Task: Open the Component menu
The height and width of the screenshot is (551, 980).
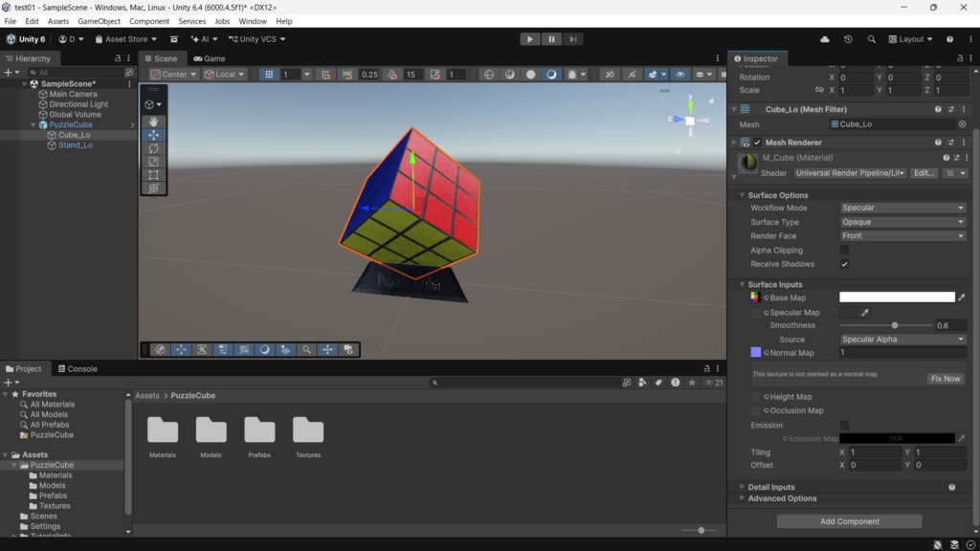Action: (x=148, y=21)
